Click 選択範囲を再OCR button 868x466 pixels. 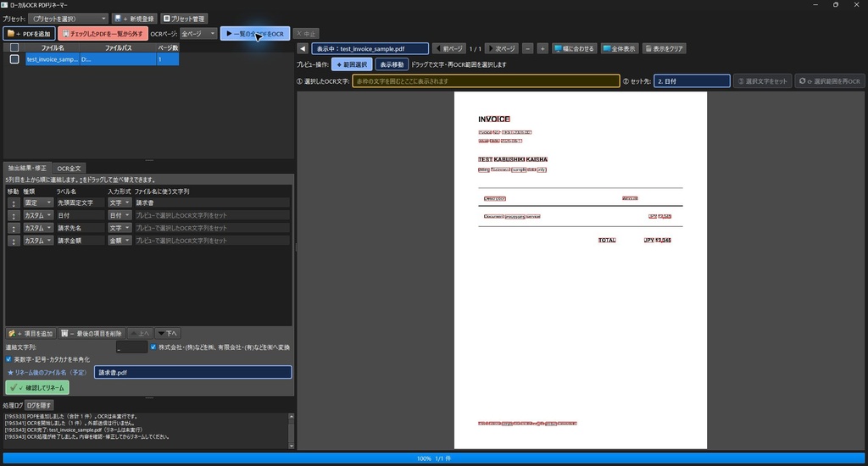coord(829,81)
